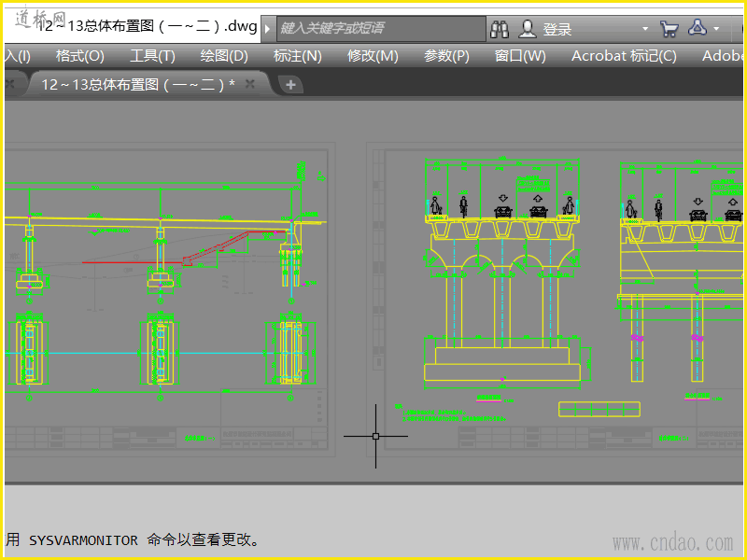This screenshot has height=560, width=747.
Task: Open the 工具(T) menu
Action: click(x=152, y=56)
